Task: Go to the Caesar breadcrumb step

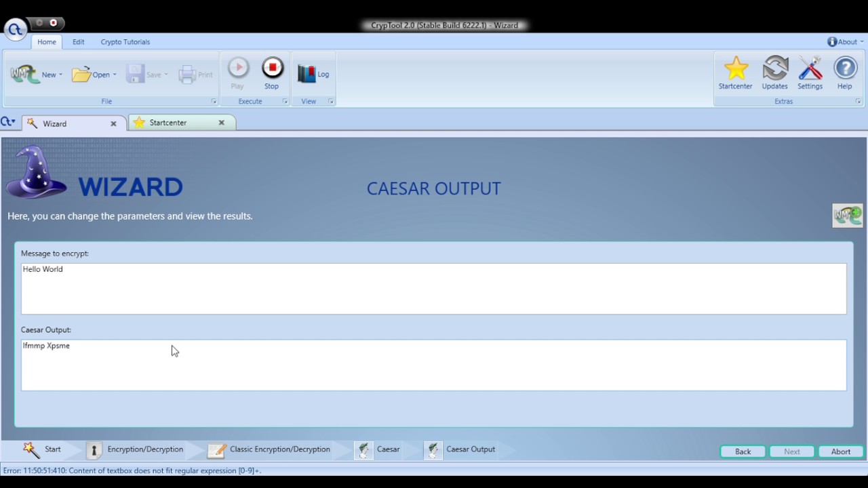Action: [x=377, y=449]
